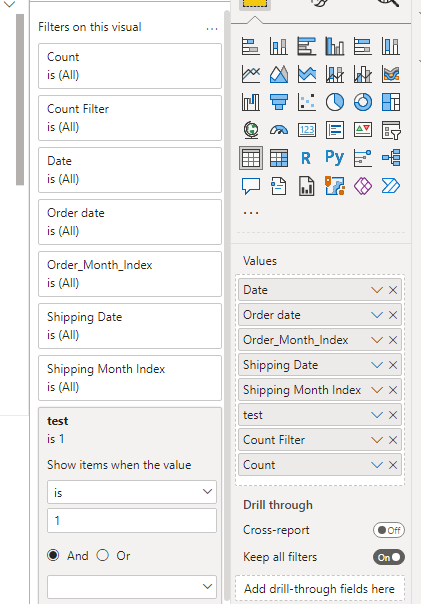This screenshot has height=604, width=421.
Task: Select the Key influencers visual
Action: [x=363, y=158]
